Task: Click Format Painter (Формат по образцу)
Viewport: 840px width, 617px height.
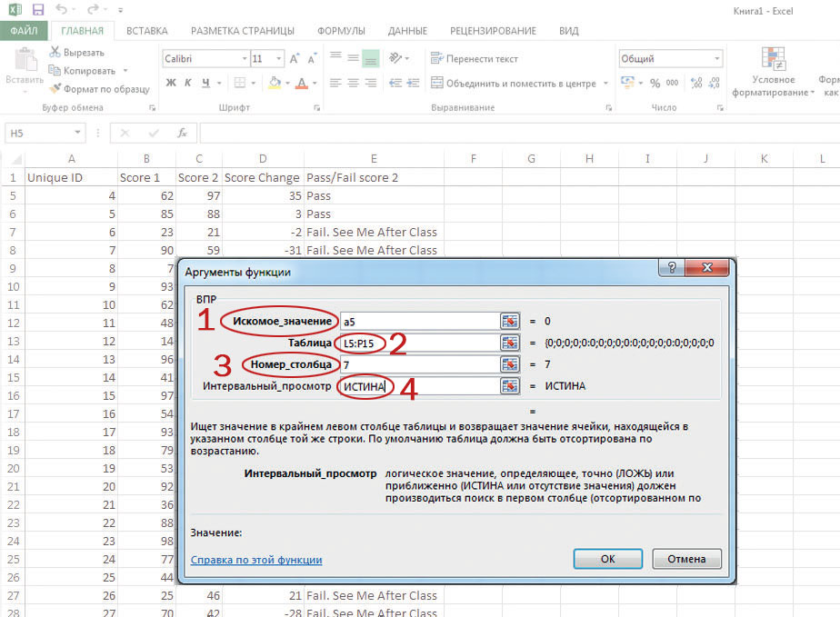Action: [100, 89]
